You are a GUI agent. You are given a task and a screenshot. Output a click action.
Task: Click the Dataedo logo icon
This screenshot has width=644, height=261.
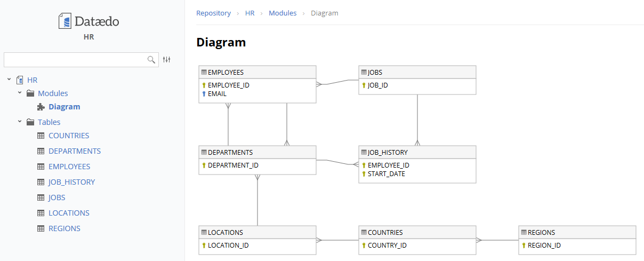coord(65,21)
